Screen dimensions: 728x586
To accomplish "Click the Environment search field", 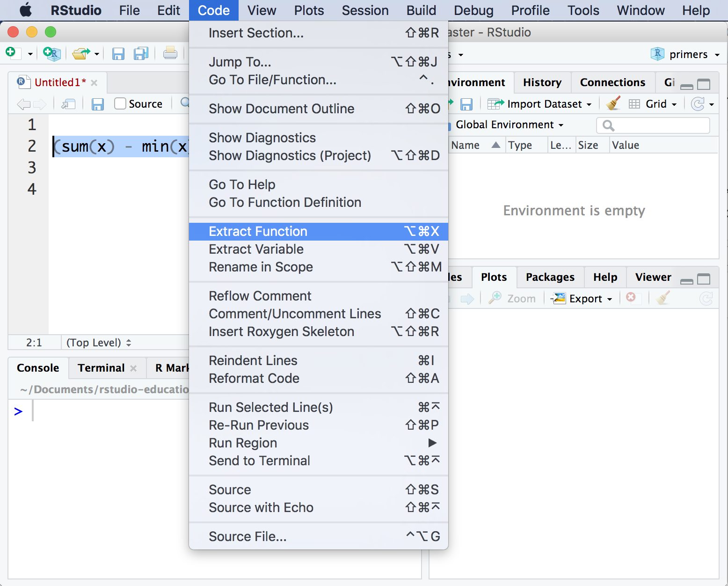I will click(x=653, y=125).
